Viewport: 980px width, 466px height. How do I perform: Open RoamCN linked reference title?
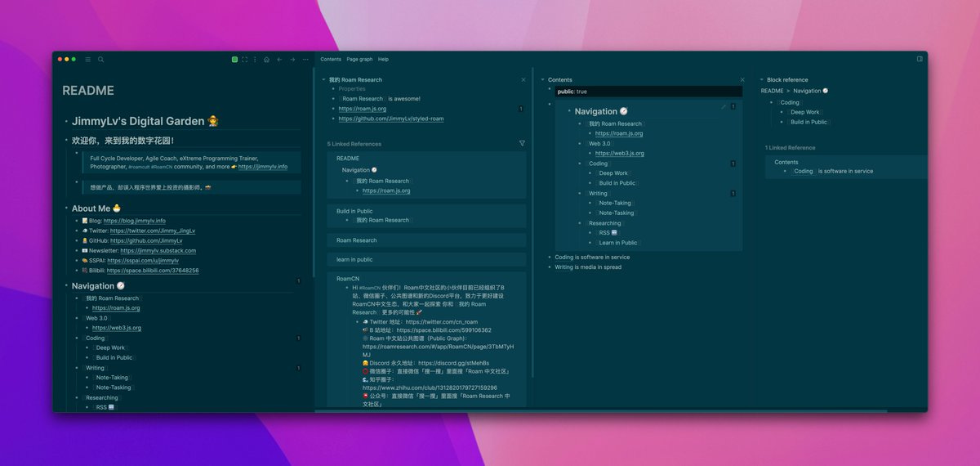348,278
